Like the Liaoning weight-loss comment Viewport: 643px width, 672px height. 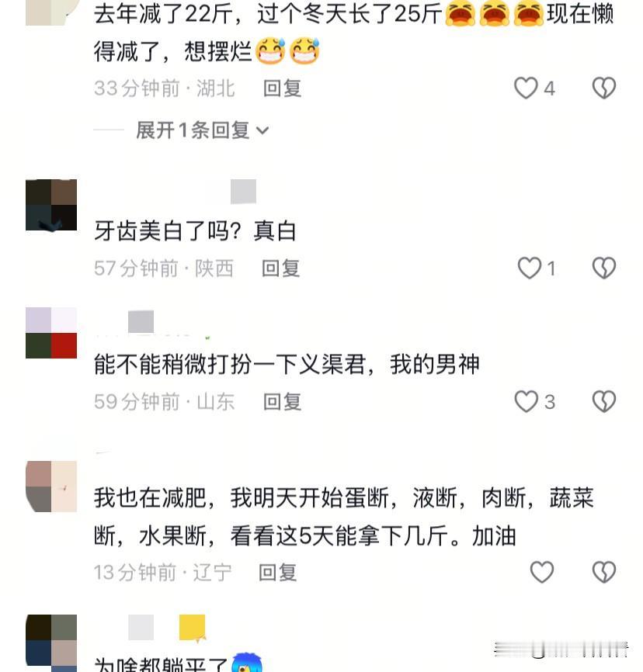[542, 572]
